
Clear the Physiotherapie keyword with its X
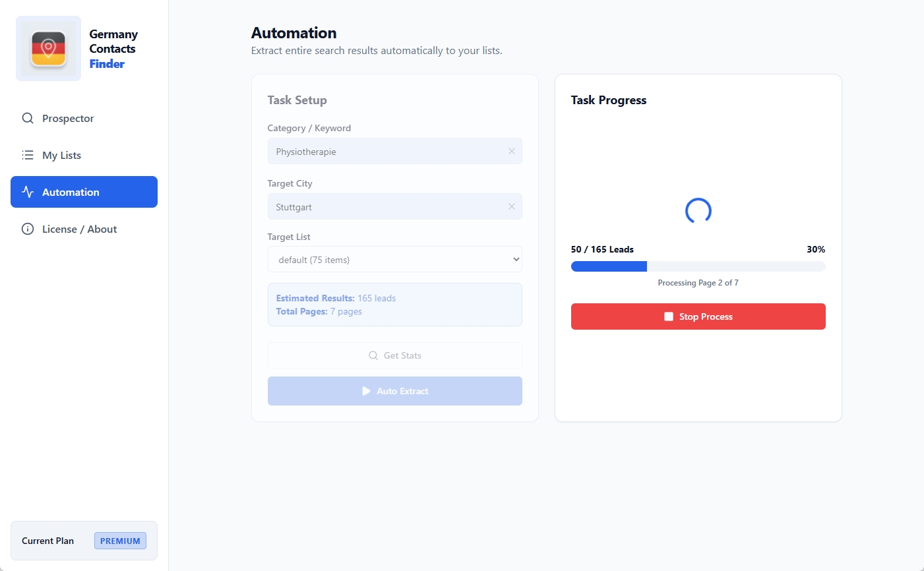[512, 151]
